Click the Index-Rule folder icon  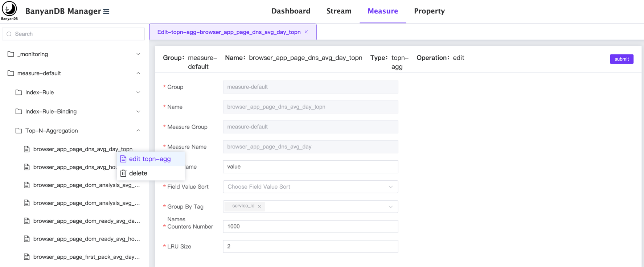(19, 93)
